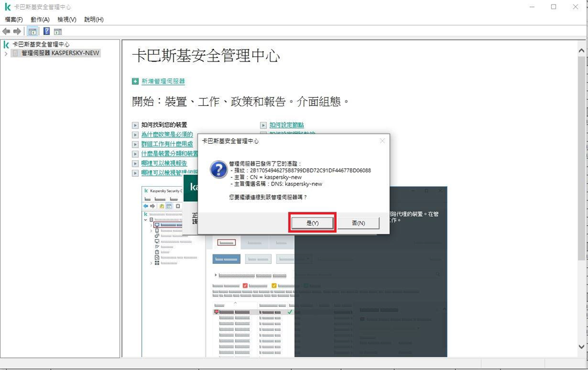Click the green plus icon for 新增管理伺服器
This screenshot has width=588, height=370.
click(136, 82)
